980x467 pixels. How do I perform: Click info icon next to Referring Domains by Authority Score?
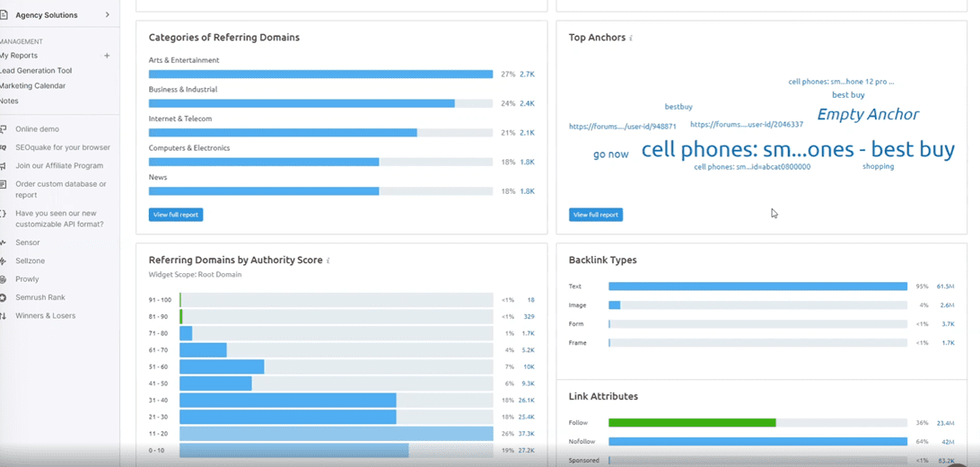tap(328, 260)
